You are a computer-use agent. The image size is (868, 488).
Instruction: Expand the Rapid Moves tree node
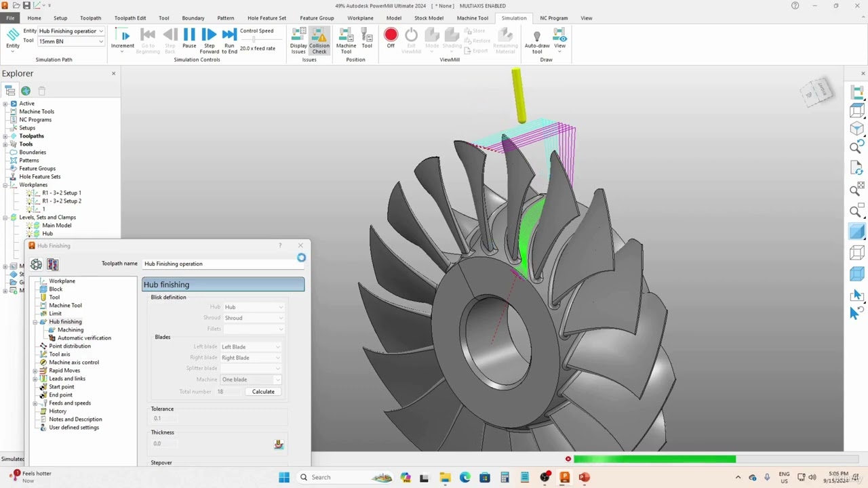pos(35,371)
